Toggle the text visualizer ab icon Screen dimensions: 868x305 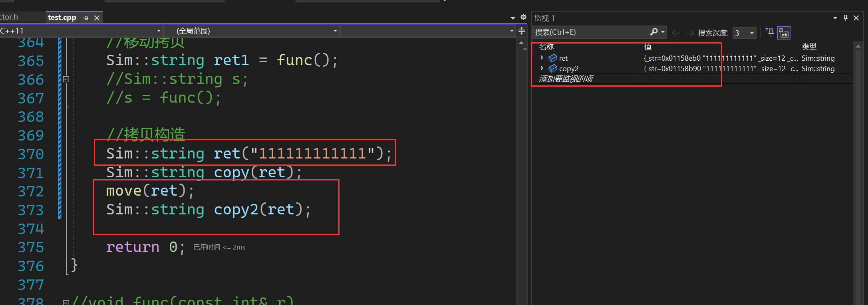pyautogui.click(x=784, y=33)
